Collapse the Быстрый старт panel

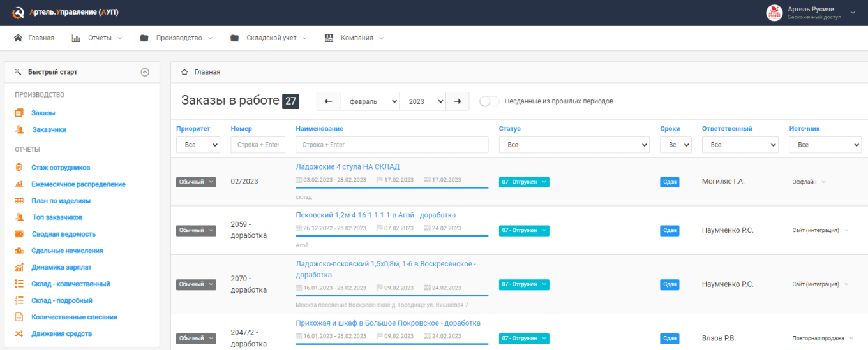145,72
